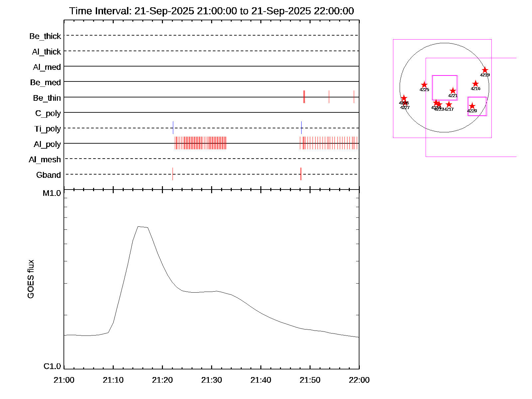Click the first blue Ti_poly marker near 21:22
Image resolution: width=532 pixels, height=399 pixels.
173,128
